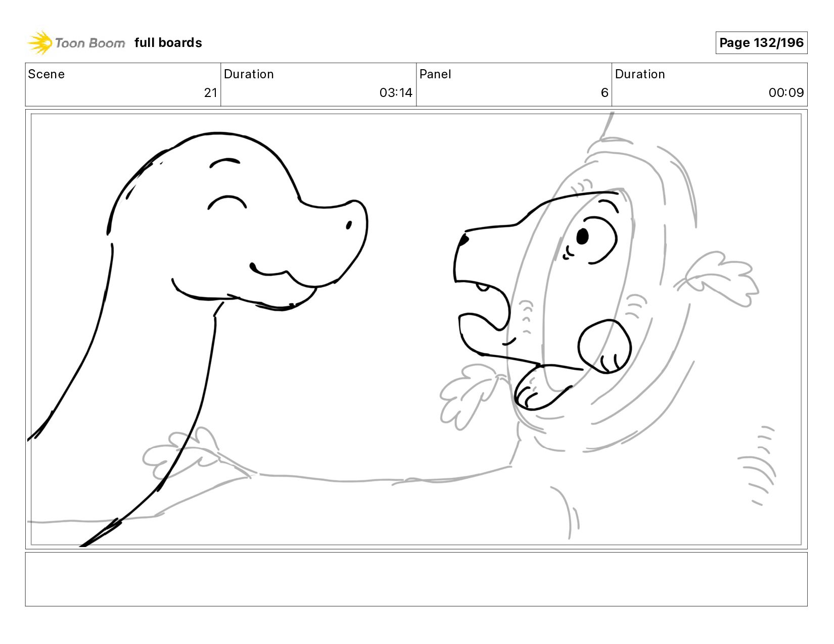Image resolution: width=834 pixels, height=644 pixels.
Task: Click the 'Panel' header label
Action: coord(435,74)
